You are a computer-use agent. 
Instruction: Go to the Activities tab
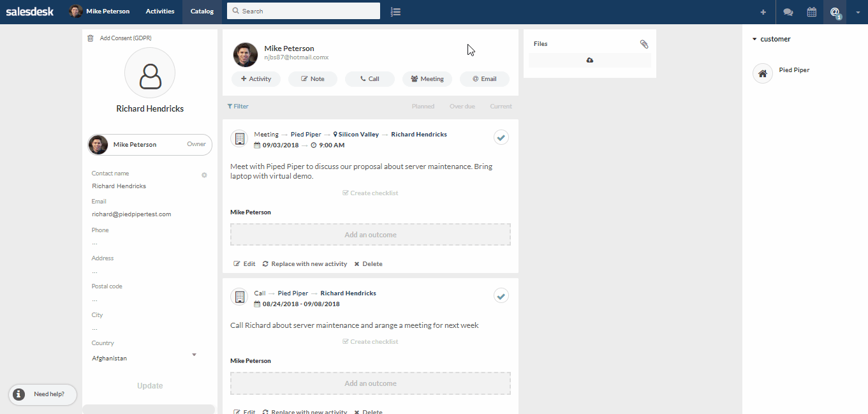[159, 11]
